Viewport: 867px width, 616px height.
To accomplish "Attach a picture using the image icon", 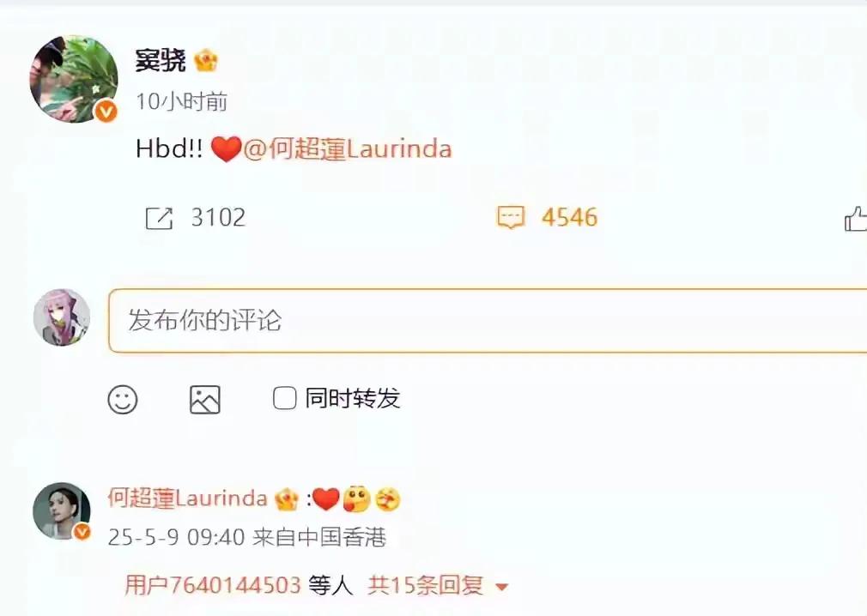I will click(x=204, y=400).
